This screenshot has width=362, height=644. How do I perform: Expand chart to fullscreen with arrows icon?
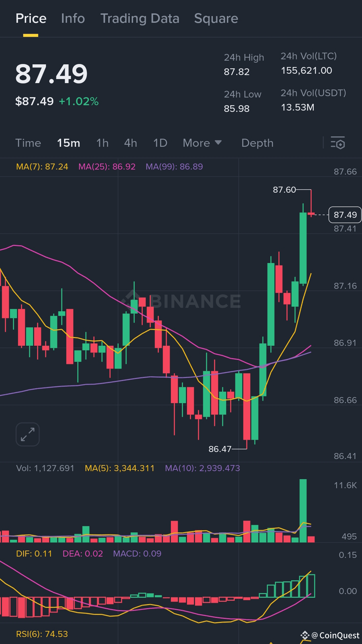tap(27, 434)
